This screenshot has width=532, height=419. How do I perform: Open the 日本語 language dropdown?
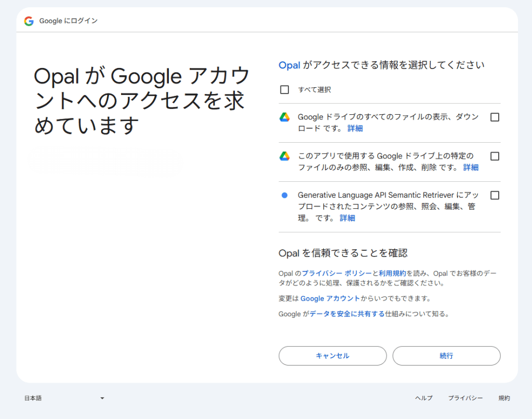click(64, 398)
